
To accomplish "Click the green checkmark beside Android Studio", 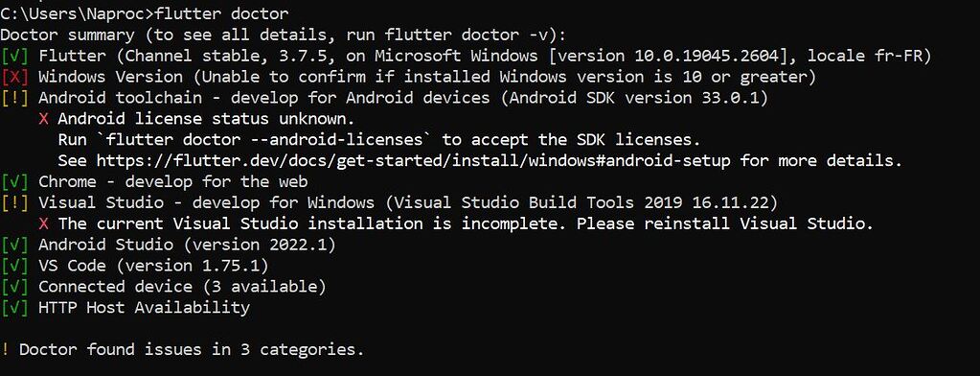I will point(14,245).
